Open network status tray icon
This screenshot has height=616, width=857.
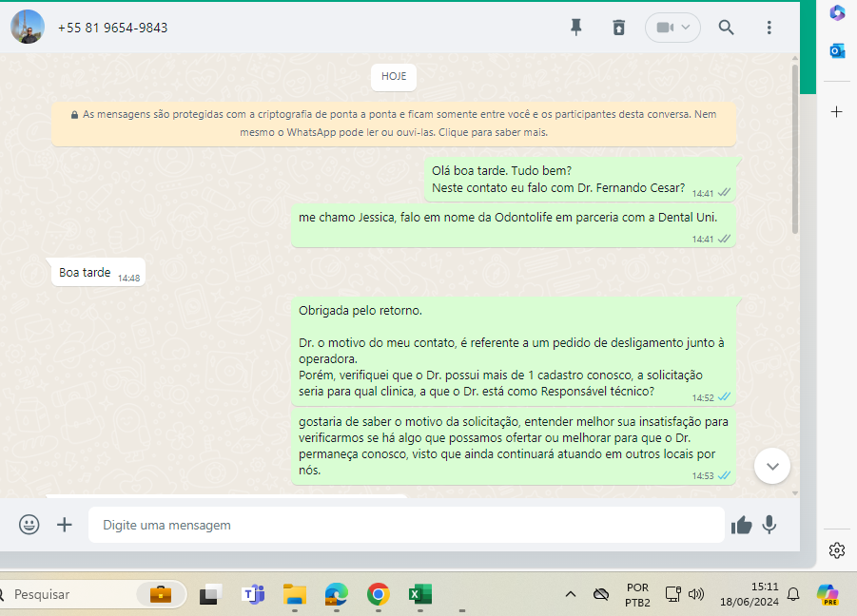point(672,593)
